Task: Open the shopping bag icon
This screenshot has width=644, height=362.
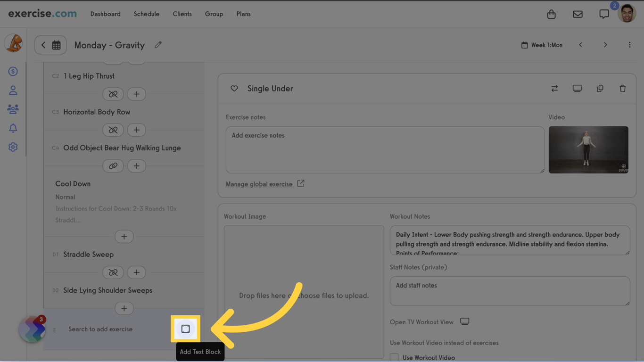Action: 551,14
